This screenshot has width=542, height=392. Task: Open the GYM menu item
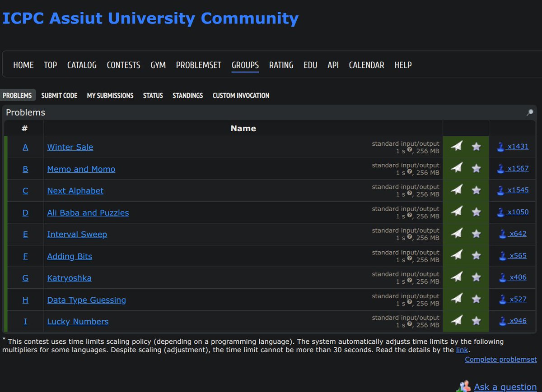(x=158, y=65)
